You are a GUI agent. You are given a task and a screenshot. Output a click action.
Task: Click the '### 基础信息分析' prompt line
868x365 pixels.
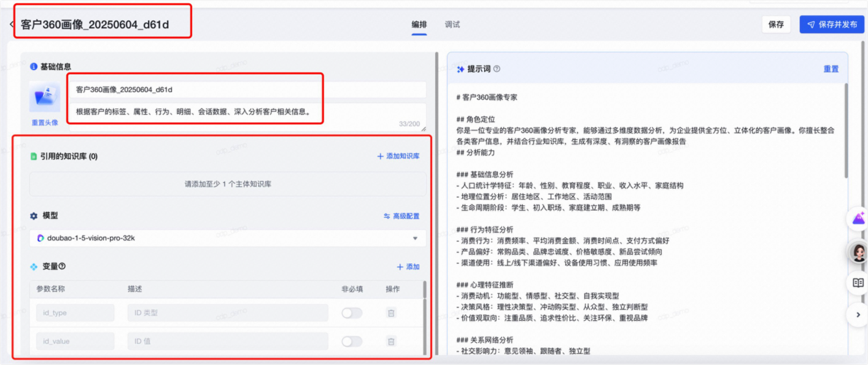point(485,174)
